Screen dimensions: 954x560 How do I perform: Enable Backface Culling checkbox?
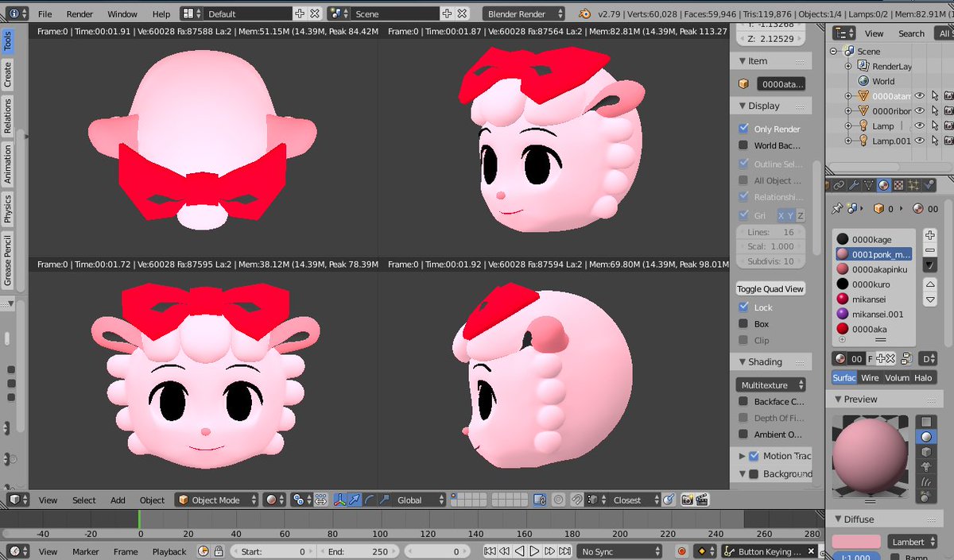[743, 401]
